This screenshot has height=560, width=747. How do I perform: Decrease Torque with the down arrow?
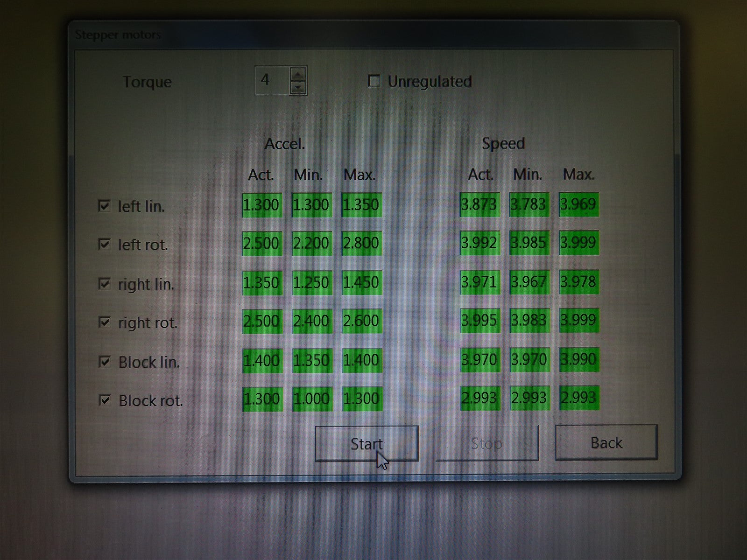298,87
